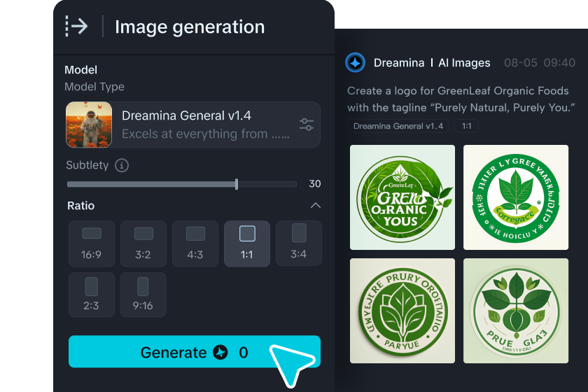588x392 pixels.
Task: Open the logo result reading Prue Glae
Action: pos(516,311)
